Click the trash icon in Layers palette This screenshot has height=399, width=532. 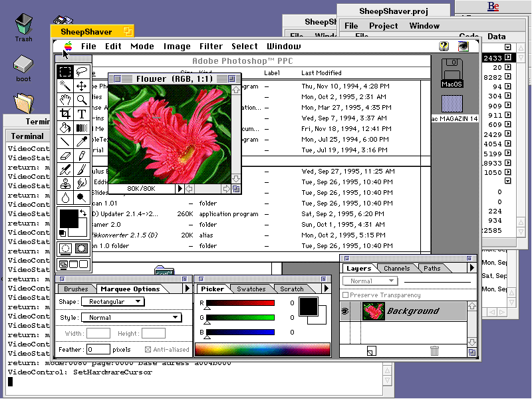point(434,351)
